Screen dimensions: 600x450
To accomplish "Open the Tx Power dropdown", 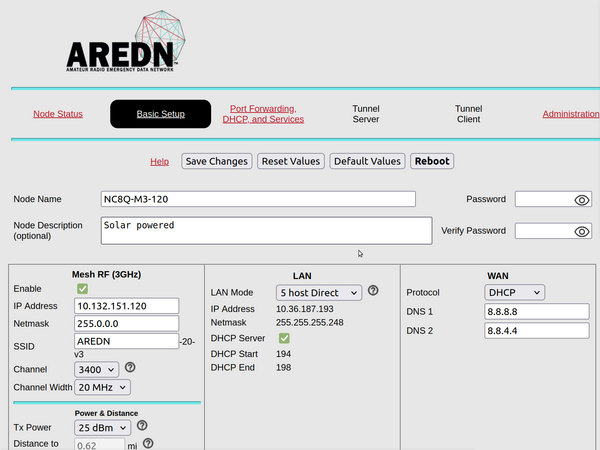I will tap(102, 427).
